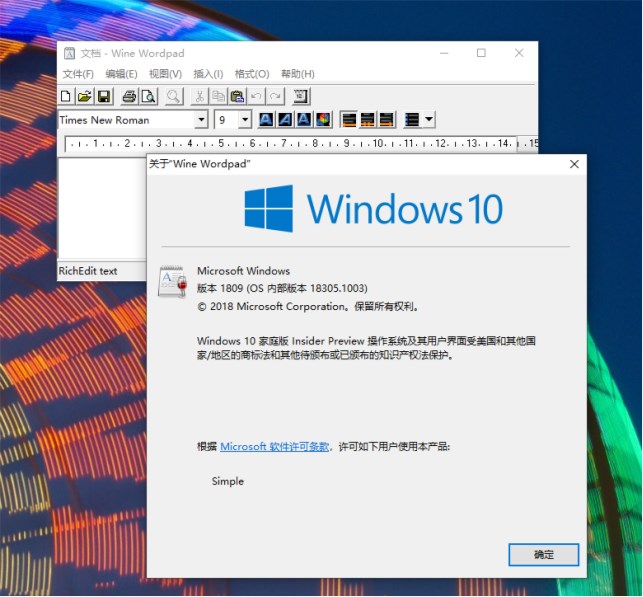Screen dimensions: 643x597
Task: Open the 文件(F) menu
Action: [x=78, y=74]
